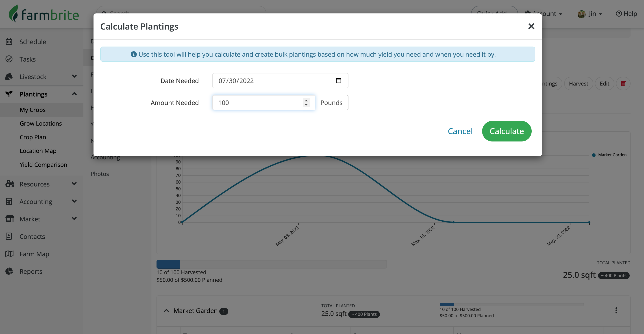Collapse the Market Garden group chevron
This screenshot has width=644, height=334.
(x=166, y=310)
